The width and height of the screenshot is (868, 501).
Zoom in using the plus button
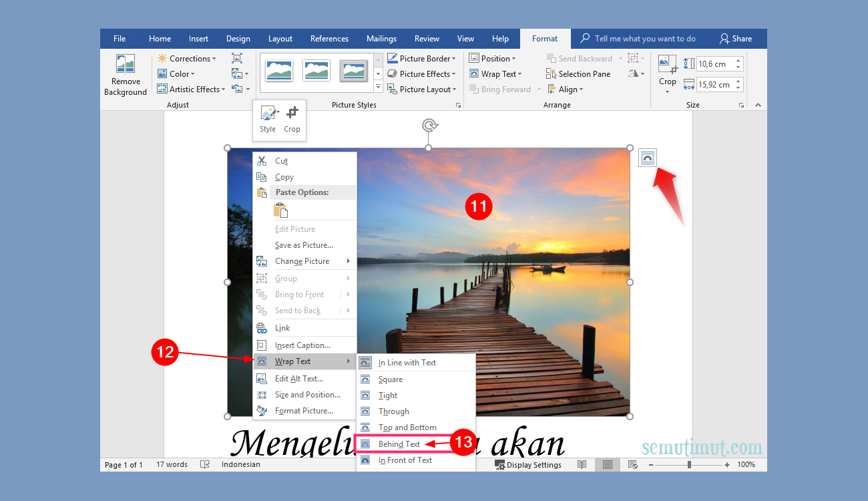(727, 464)
